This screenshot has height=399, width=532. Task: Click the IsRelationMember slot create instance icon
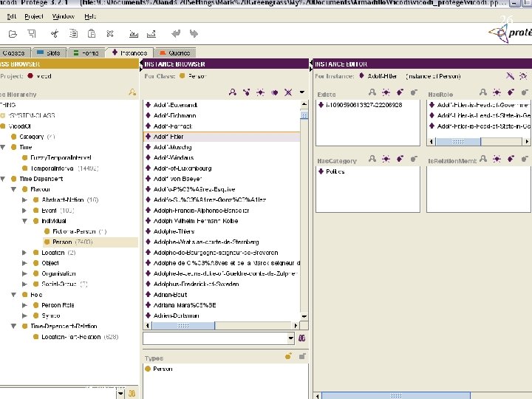coord(497,159)
